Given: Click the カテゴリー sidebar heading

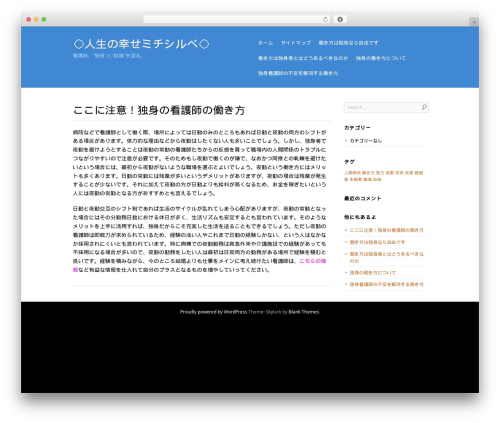Looking at the screenshot, I should pyautogui.click(x=357, y=128).
